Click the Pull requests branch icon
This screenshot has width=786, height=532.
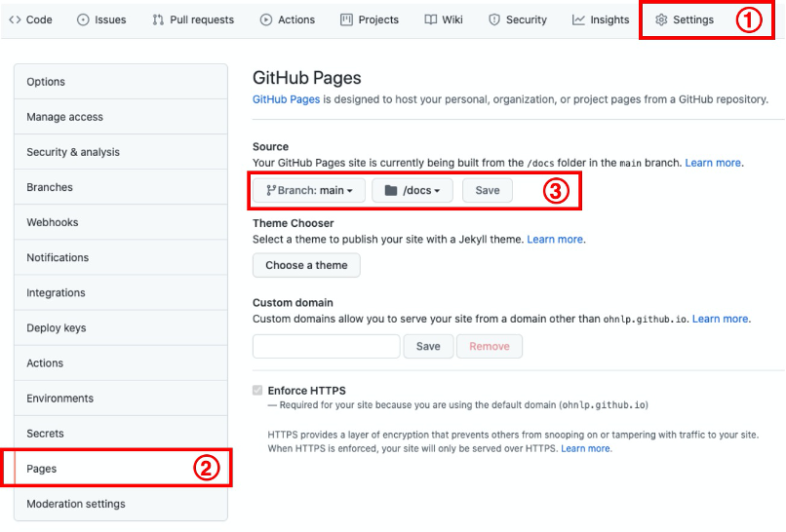(x=158, y=19)
